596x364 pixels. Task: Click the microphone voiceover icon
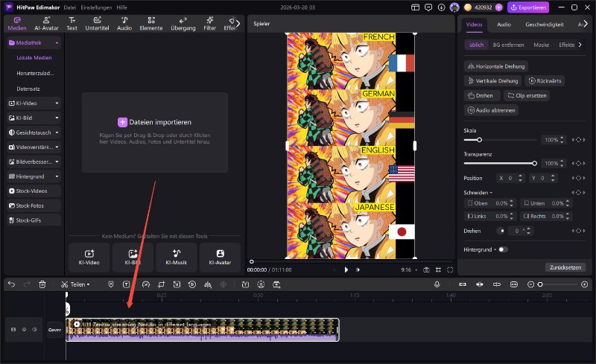[x=437, y=284]
